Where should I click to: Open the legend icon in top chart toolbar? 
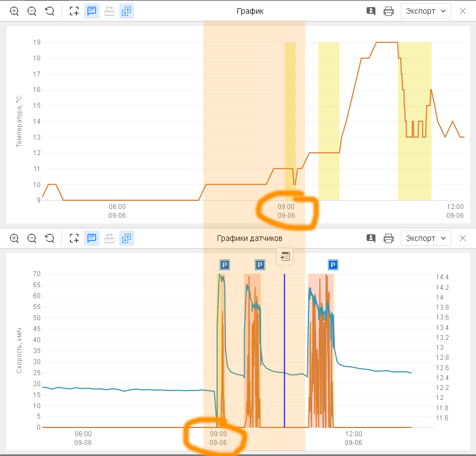tap(371, 11)
